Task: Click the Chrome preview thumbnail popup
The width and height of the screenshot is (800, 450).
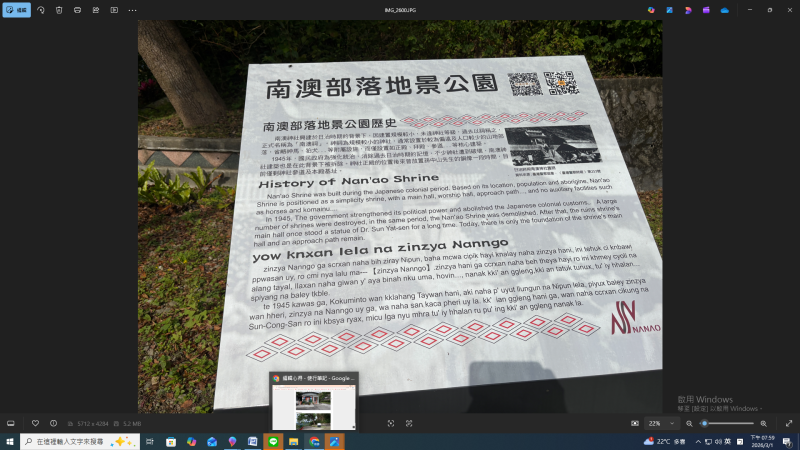Action: click(314, 402)
